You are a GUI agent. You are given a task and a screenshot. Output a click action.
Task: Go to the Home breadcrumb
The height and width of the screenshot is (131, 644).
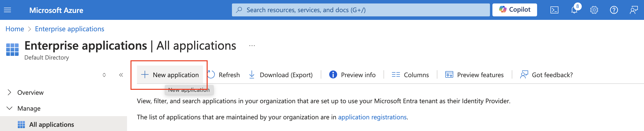15,29
